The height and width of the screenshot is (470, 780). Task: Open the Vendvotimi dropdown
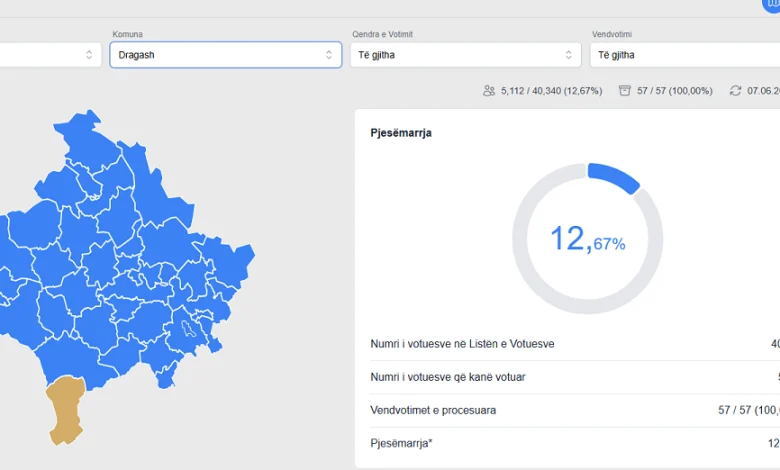pos(685,55)
